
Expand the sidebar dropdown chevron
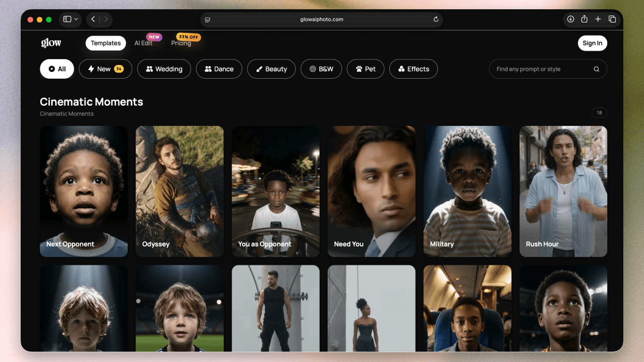76,20
